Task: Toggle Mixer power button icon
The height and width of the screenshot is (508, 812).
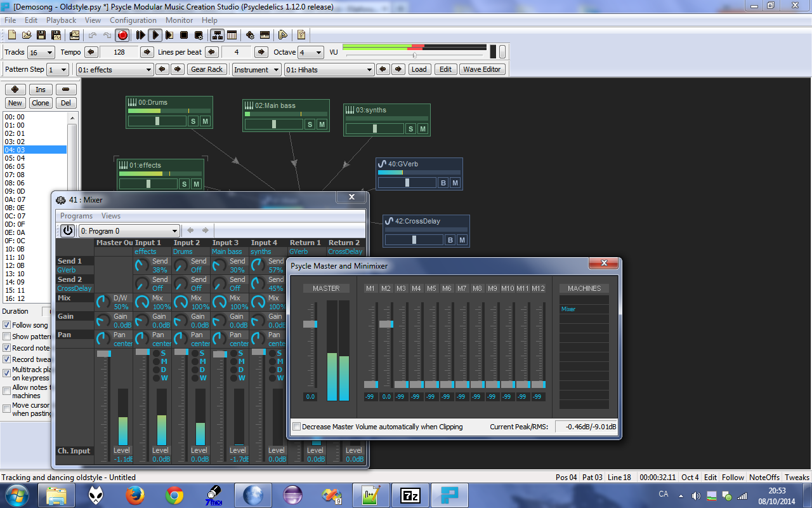Action: click(67, 231)
